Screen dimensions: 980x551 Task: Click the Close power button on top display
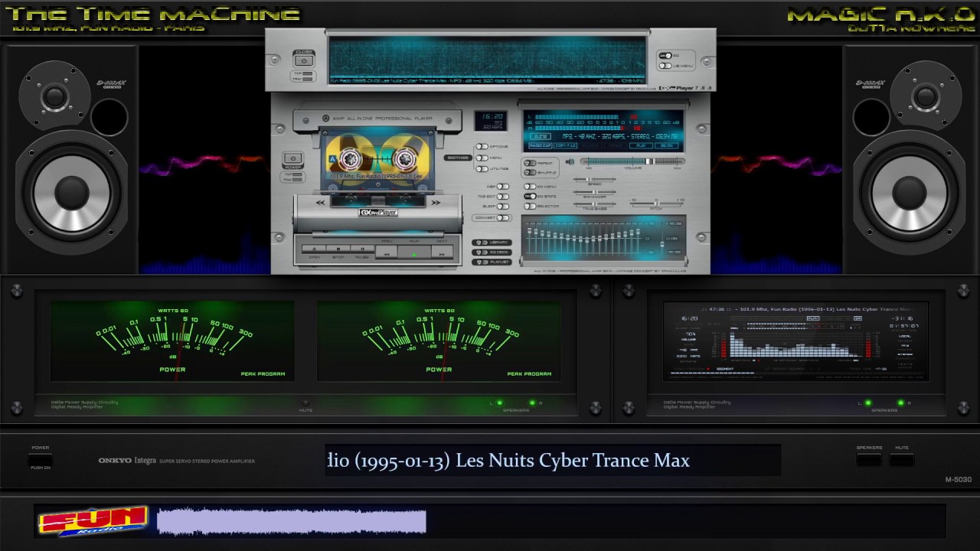304,60
